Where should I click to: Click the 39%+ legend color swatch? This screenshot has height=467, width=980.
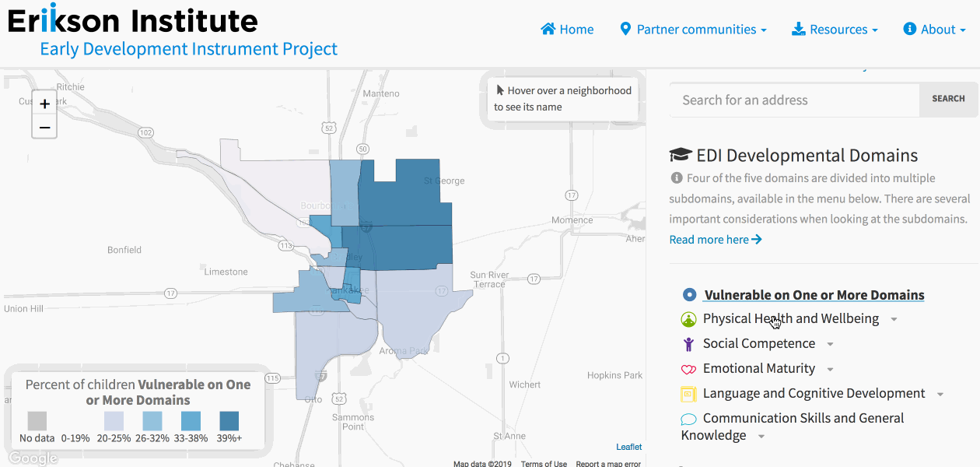[x=229, y=421]
